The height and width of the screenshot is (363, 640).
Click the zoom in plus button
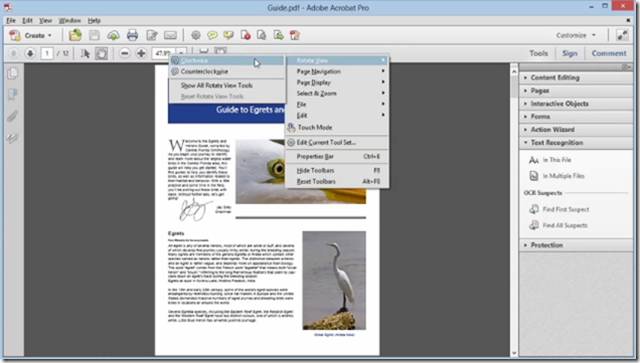point(141,53)
